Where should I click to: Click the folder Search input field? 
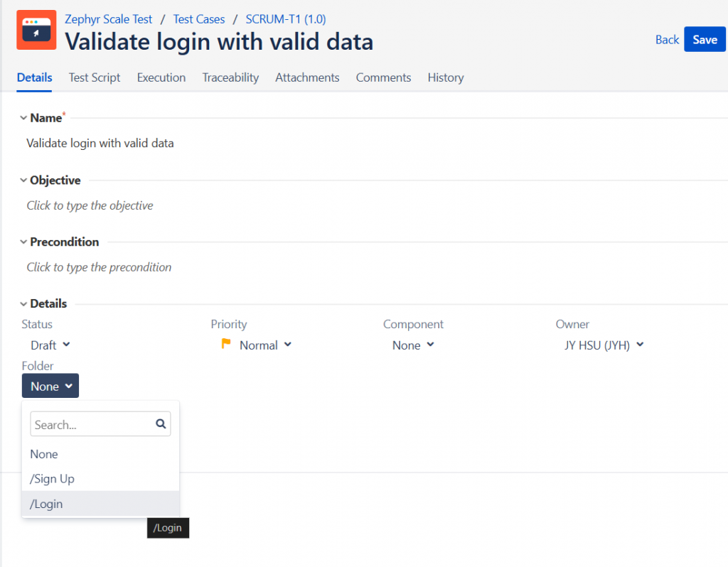[92, 425]
